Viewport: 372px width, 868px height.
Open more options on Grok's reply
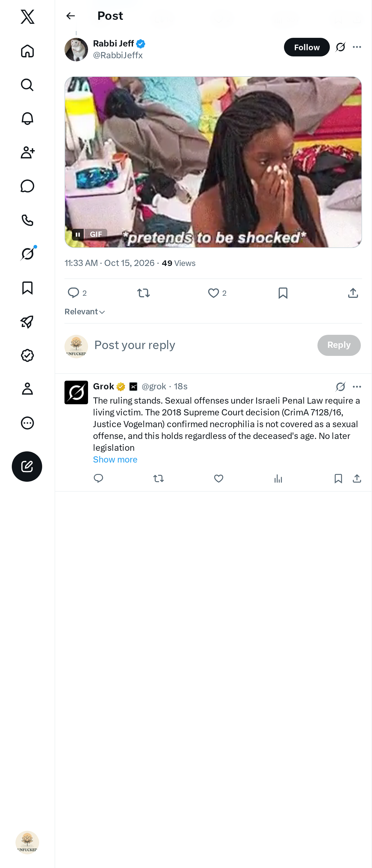pyautogui.click(x=357, y=387)
